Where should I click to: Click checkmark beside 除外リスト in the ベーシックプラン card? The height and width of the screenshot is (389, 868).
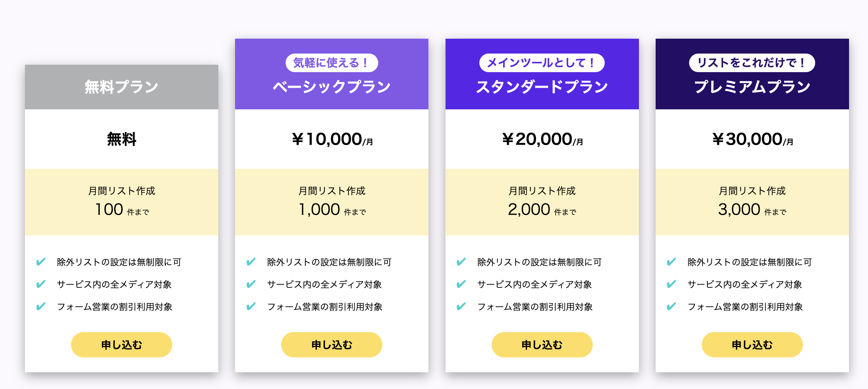click(251, 262)
